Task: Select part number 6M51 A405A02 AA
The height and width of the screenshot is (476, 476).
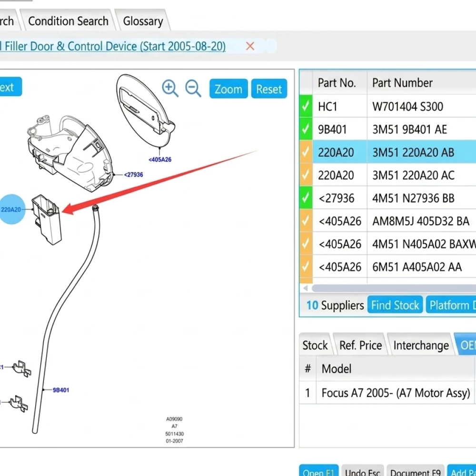Action: click(417, 267)
